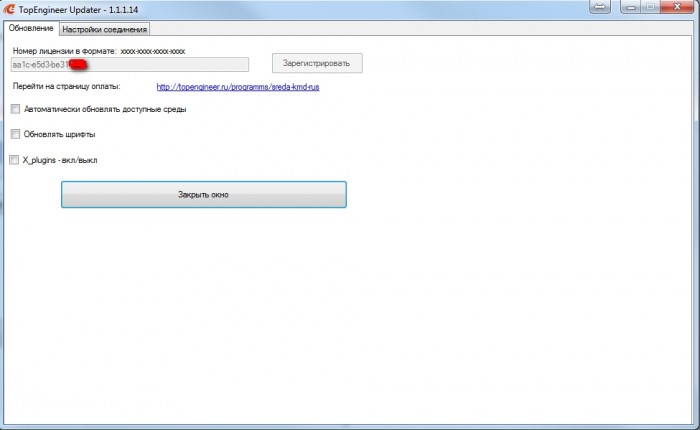This screenshot has height=430, width=700.
Task: Click the license number input field
Action: [x=129, y=64]
